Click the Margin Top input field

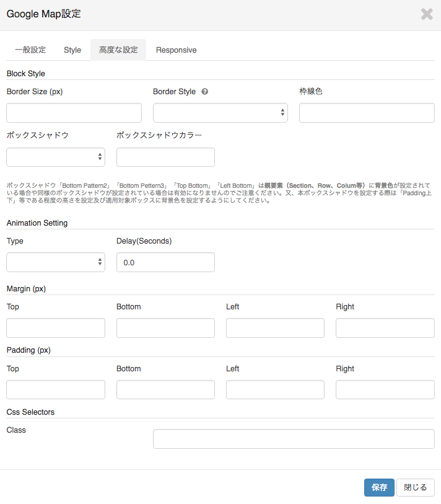56,328
